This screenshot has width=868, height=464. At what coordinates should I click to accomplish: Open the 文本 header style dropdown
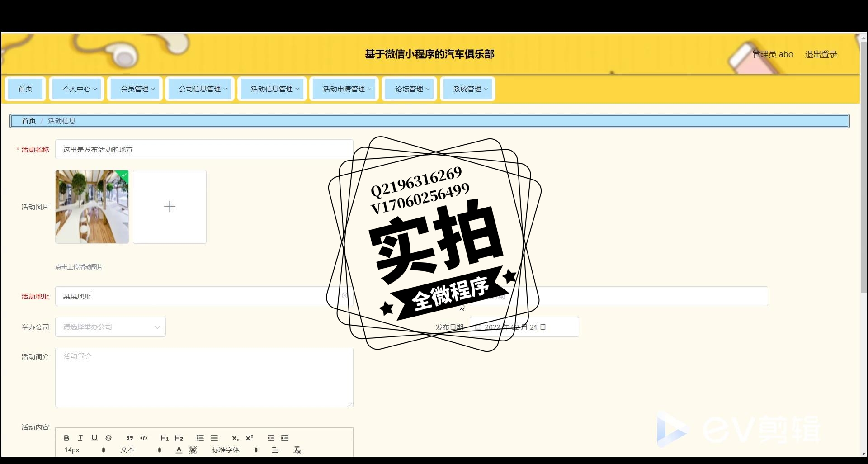coord(141,450)
